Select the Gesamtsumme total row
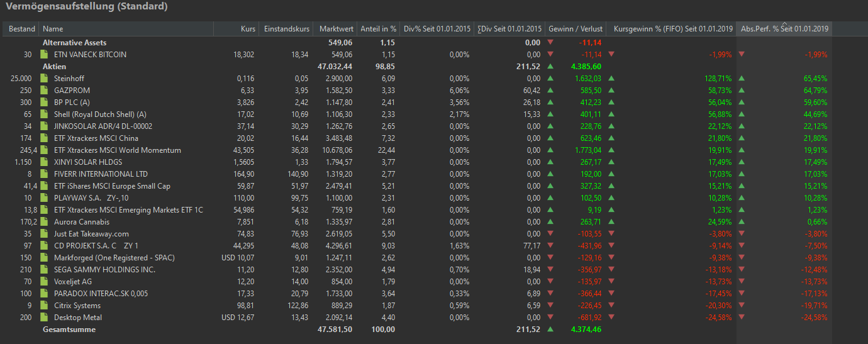 tap(434, 330)
